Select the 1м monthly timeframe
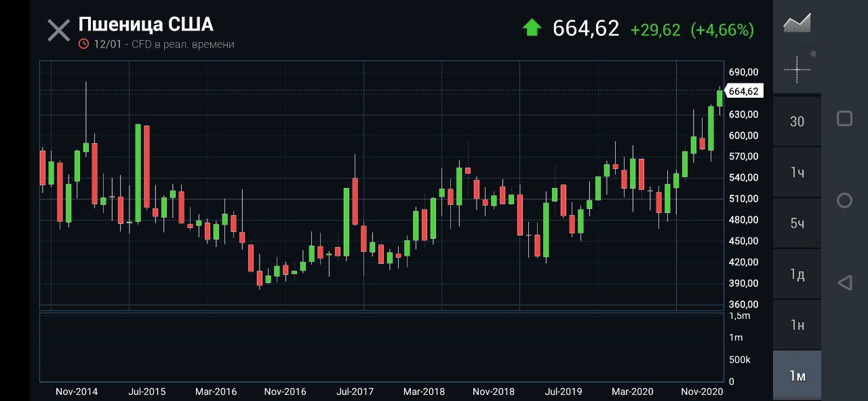The width and height of the screenshot is (868, 401). [797, 376]
